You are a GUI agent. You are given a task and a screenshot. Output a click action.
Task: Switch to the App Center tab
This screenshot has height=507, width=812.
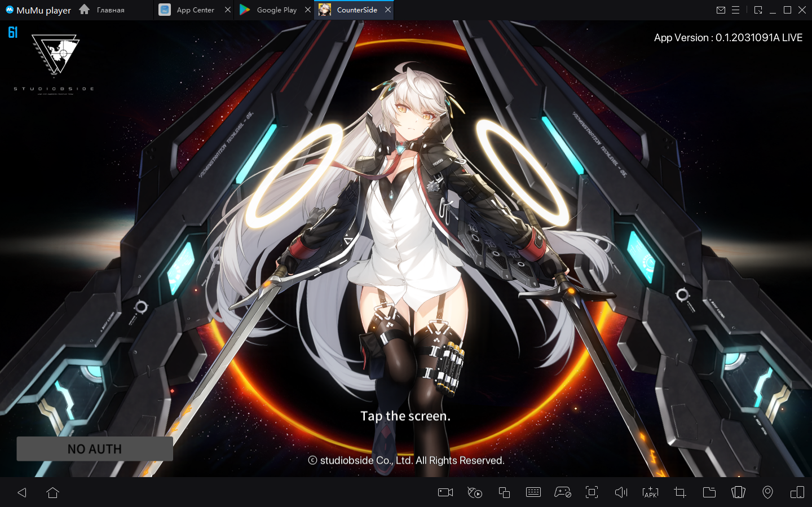click(195, 10)
